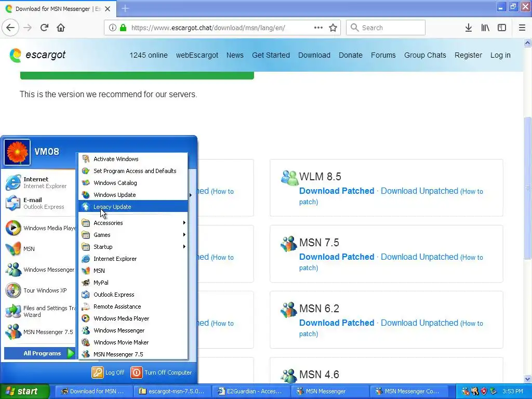Open the News nav link
Screen dimensions: 532x399
[x=235, y=55]
